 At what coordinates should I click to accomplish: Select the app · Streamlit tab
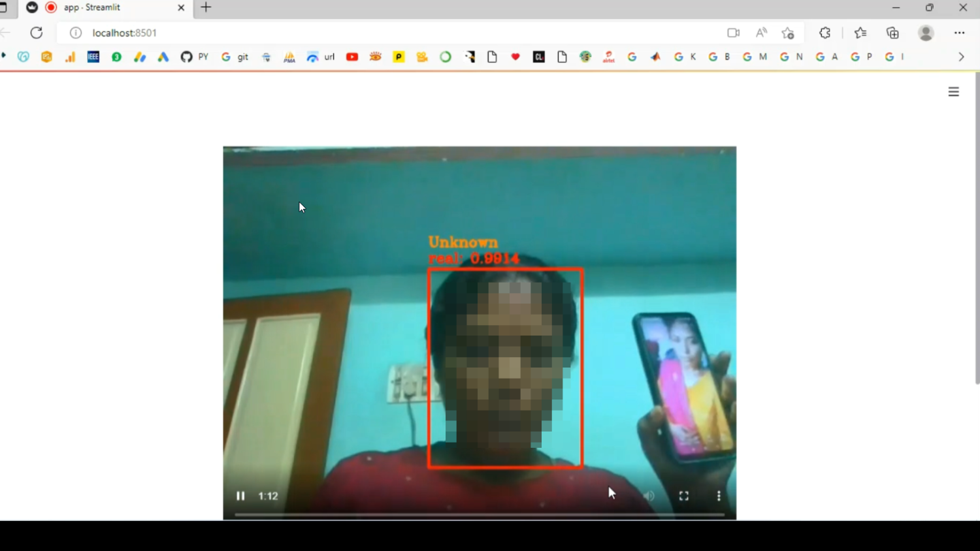pos(105,8)
